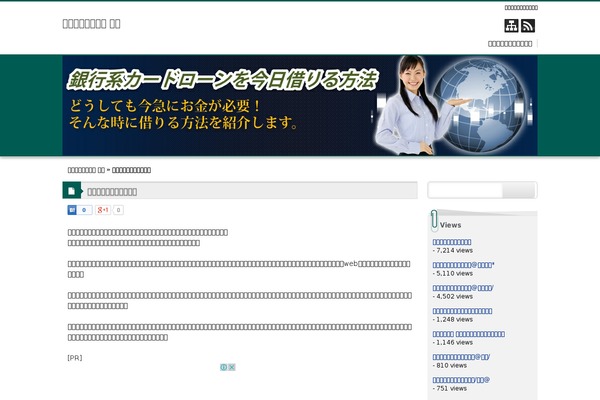Open the popular post with 751 views

coord(461,380)
